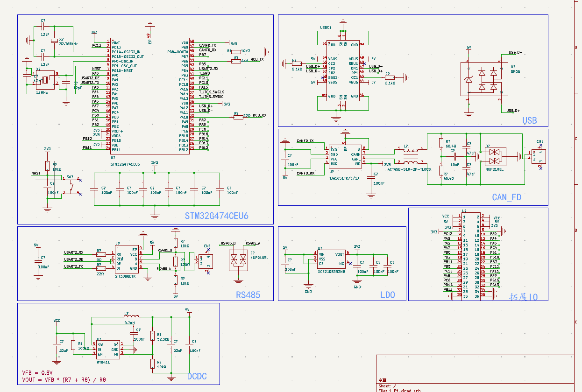The width and height of the screenshot is (582, 392).
Task: Select the XC6210B332MR regulator symbol
Action: [x=331, y=259]
